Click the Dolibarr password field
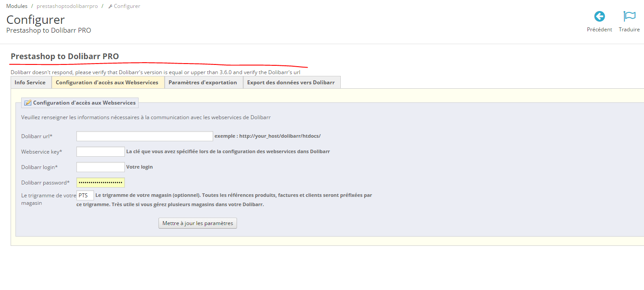The height and width of the screenshot is (290, 644). (x=101, y=183)
